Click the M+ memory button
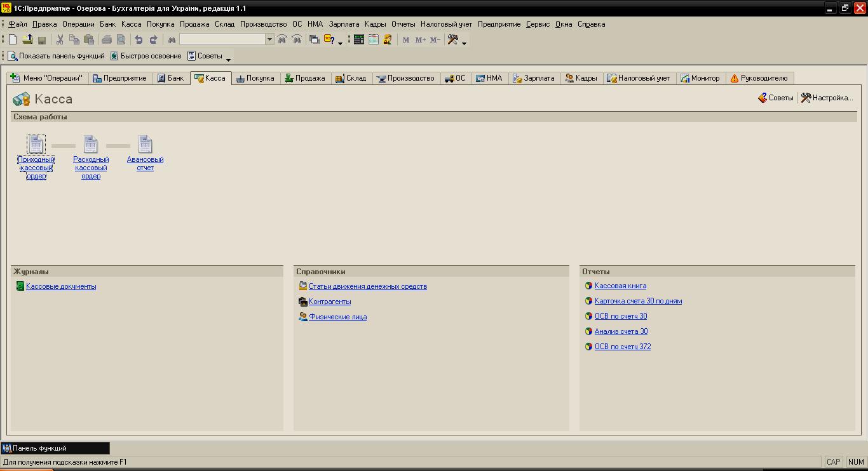Viewport: 868px width, 471px height. pyautogui.click(x=420, y=39)
